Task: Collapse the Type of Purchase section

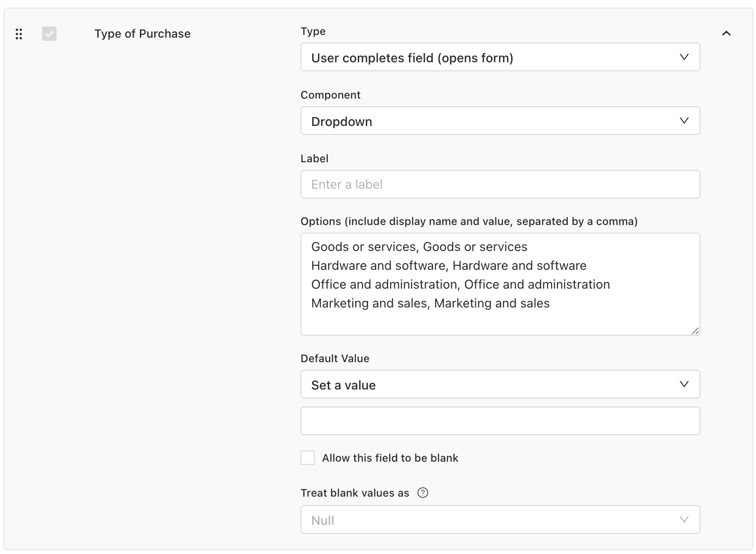Action: tap(726, 34)
